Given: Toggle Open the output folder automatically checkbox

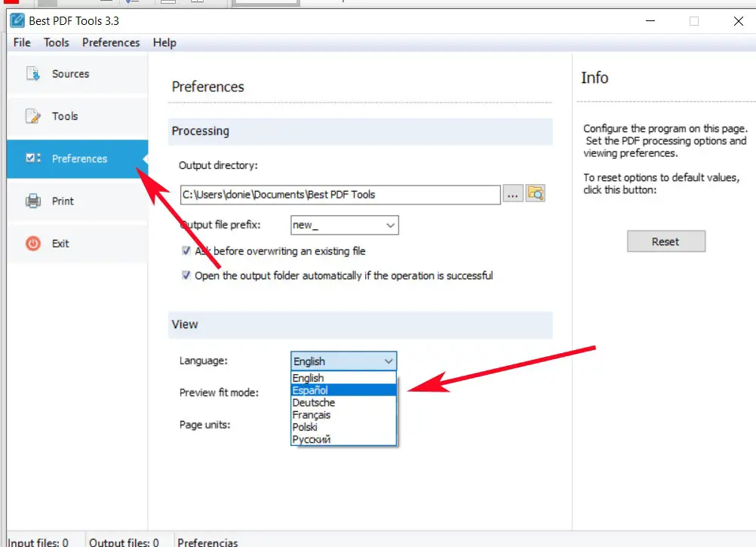Looking at the screenshot, I should tap(186, 275).
